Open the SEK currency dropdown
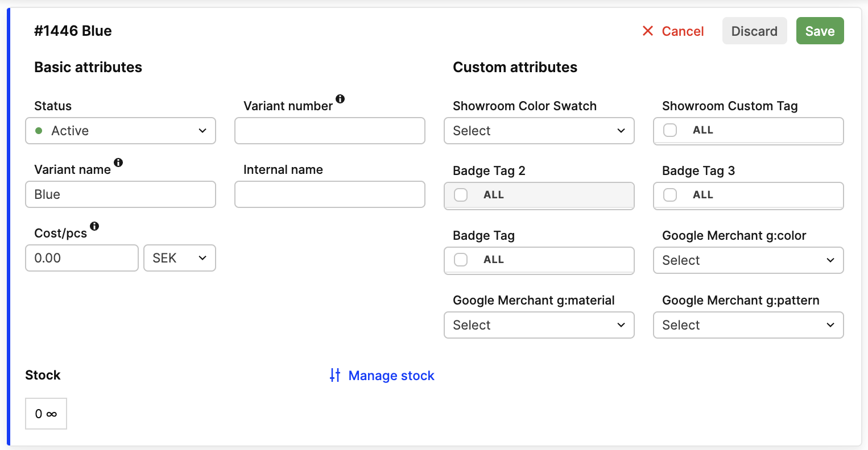868x450 pixels. coord(180,258)
